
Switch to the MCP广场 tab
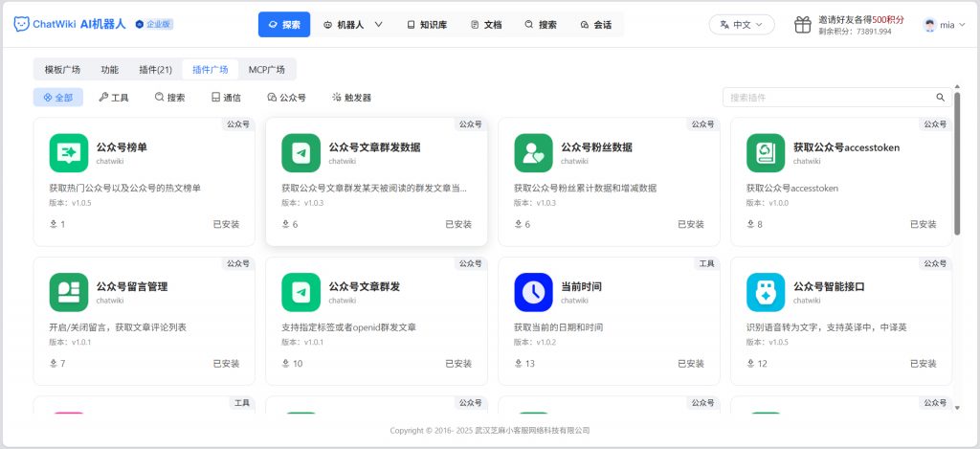[x=267, y=70]
